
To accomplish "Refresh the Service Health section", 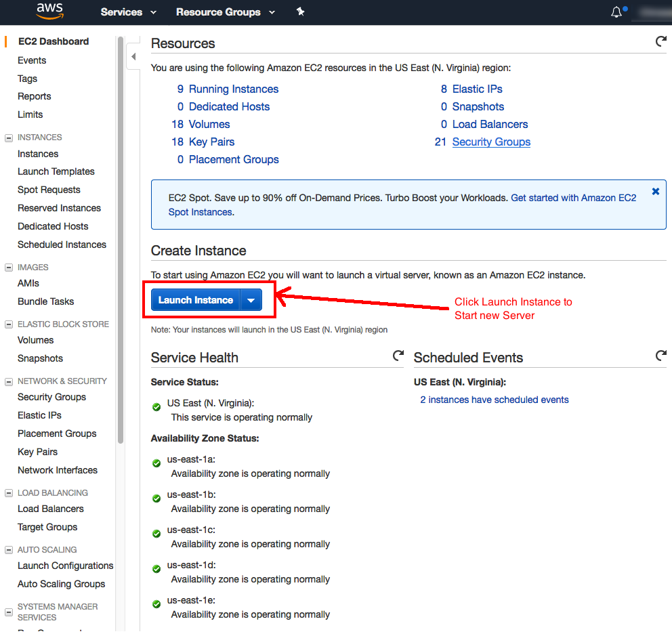I will coord(398,356).
